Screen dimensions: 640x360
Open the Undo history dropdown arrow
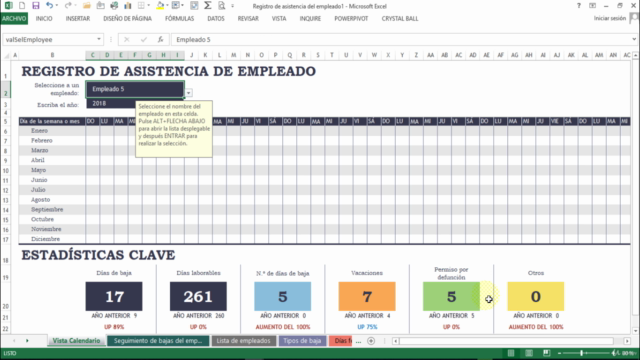click(x=56, y=6)
